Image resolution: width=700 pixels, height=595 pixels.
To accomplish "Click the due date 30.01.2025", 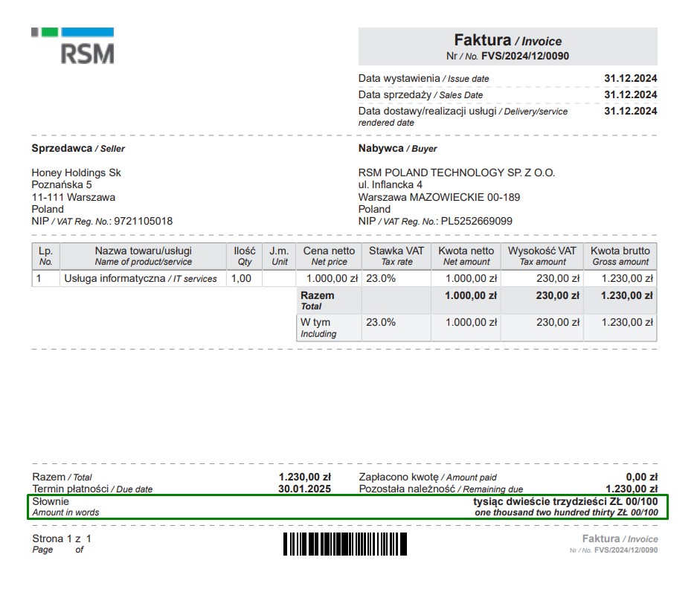I will [x=304, y=489].
